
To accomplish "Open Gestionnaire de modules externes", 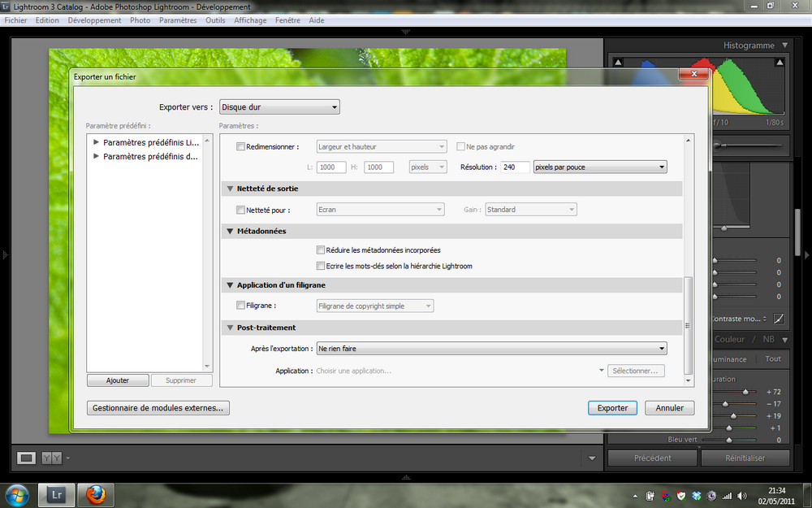I will click(x=158, y=408).
